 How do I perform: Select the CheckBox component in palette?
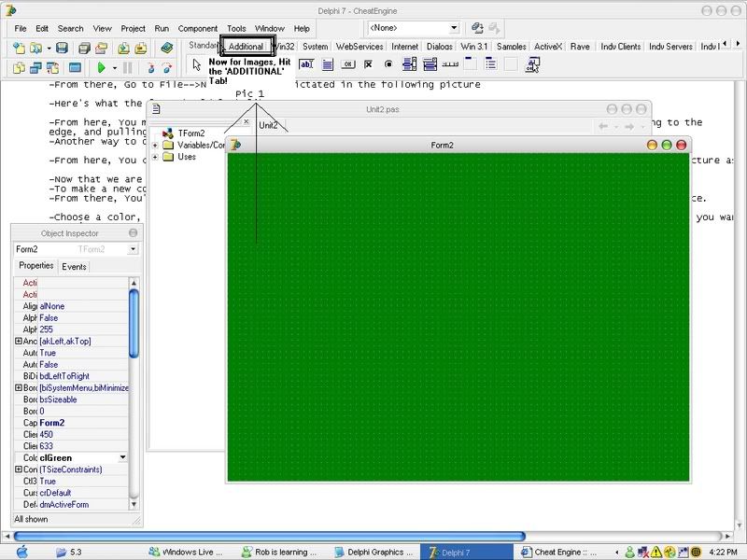click(368, 64)
